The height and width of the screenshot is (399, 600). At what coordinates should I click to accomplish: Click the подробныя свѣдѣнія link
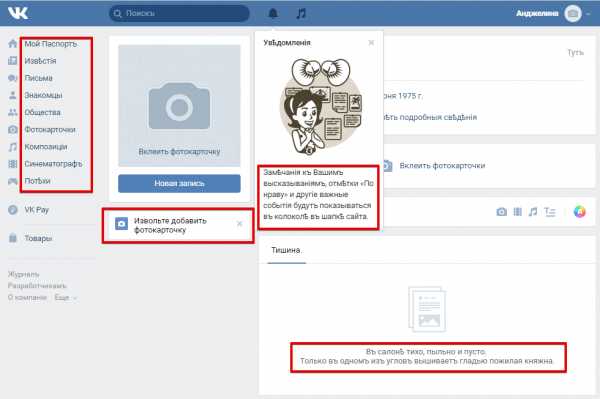pyautogui.click(x=438, y=117)
